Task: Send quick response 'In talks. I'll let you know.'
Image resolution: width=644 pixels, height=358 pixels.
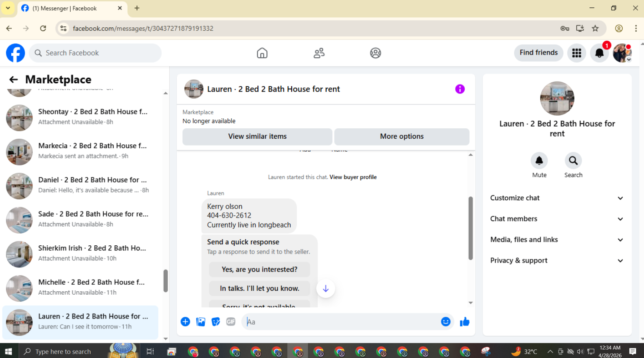Action: 260,289
